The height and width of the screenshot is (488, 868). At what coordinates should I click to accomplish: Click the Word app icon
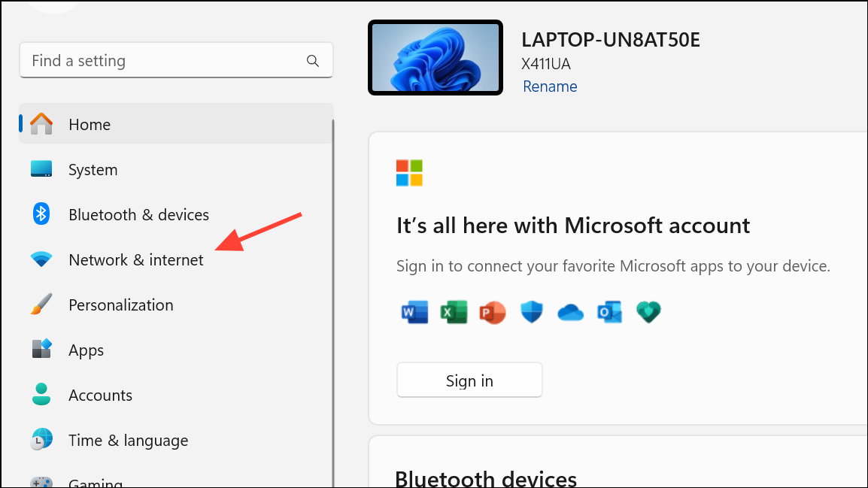point(414,312)
